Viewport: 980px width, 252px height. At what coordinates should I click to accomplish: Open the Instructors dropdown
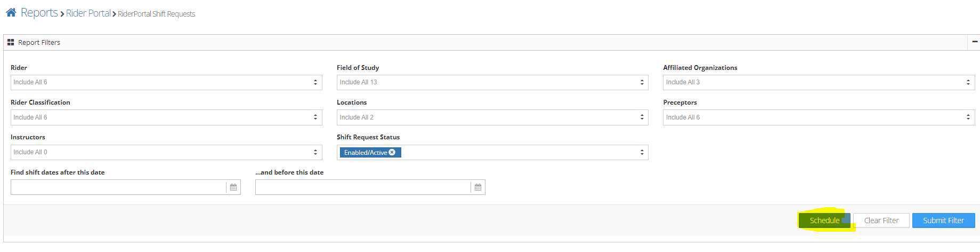[x=166, y=152]
